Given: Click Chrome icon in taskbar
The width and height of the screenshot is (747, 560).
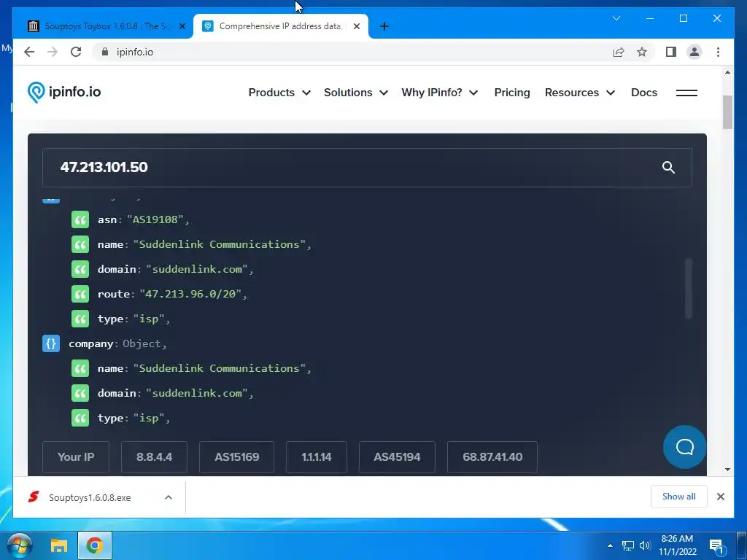Looking at the screenshot, I should 94,545.
